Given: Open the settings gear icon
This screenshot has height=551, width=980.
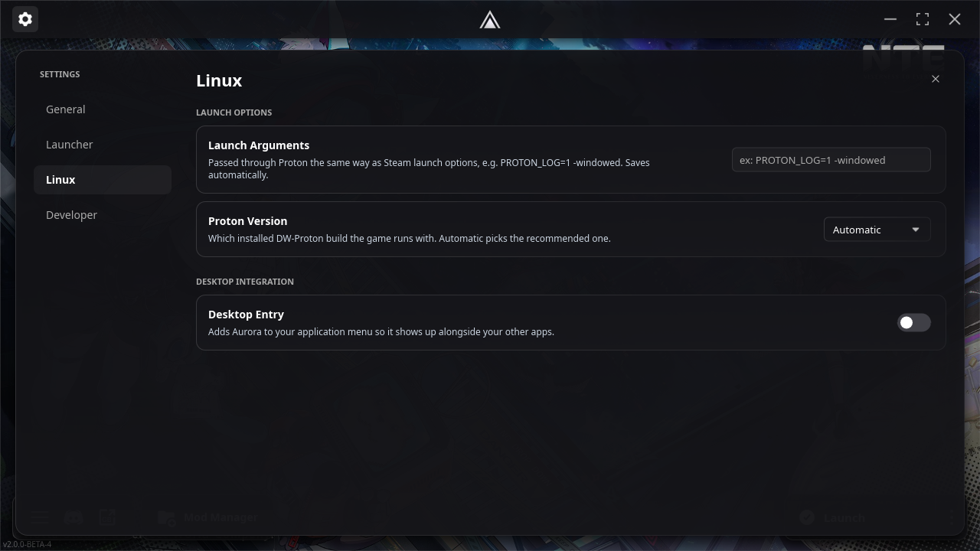Looking at the screenshot, I should click(x=25, y=19).
